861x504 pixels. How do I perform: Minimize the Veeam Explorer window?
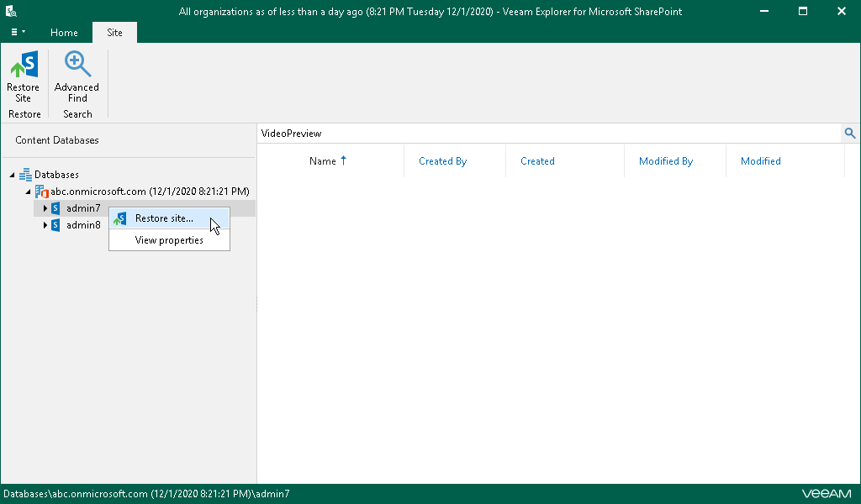(x=763, y=11)
